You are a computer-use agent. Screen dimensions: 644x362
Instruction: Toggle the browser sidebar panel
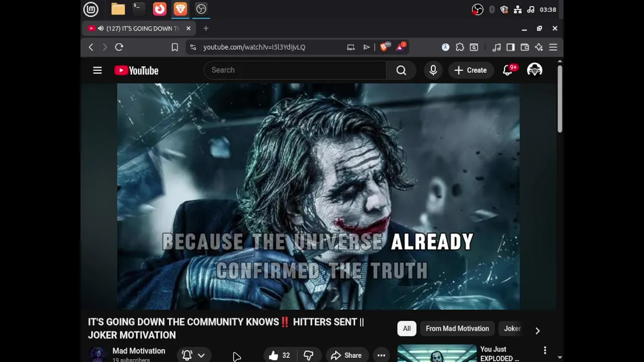click(511, 47)
